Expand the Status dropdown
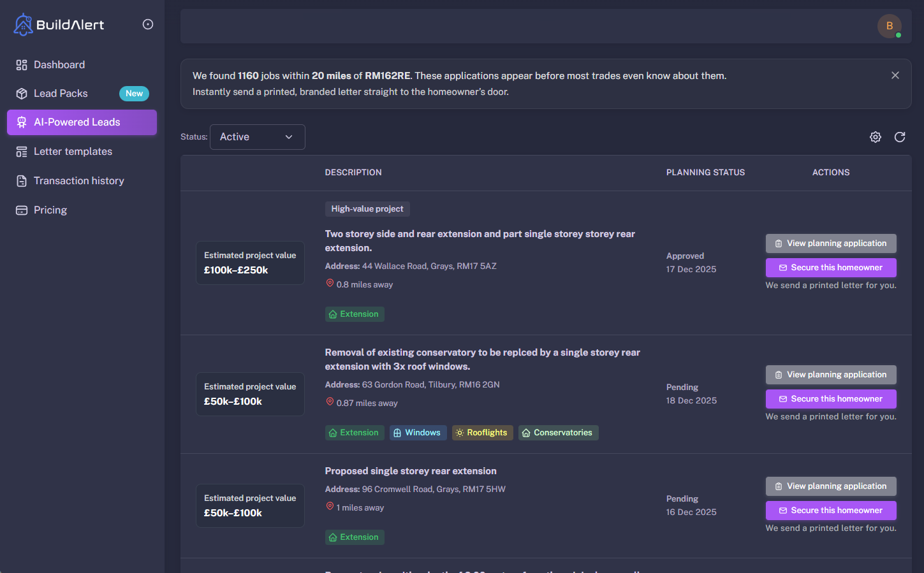The image size is (924, 573). click(x=257, y=137)
